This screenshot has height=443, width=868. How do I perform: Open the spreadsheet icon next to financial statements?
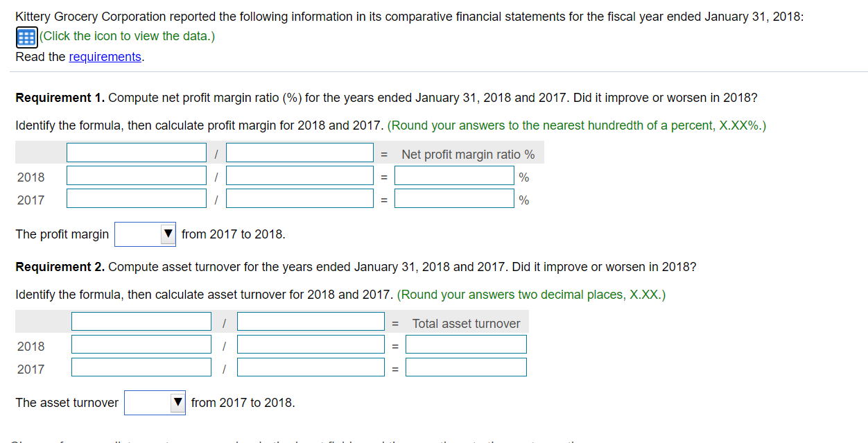(26, 36)
